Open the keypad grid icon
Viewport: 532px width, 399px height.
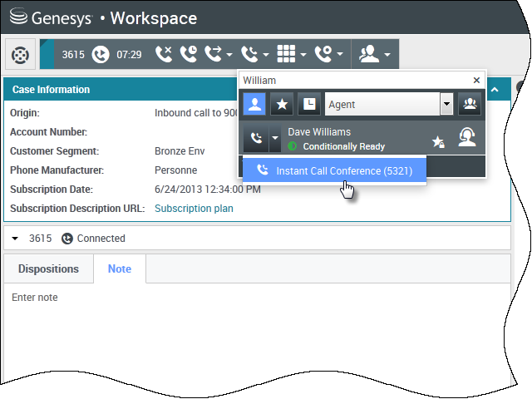286,54
